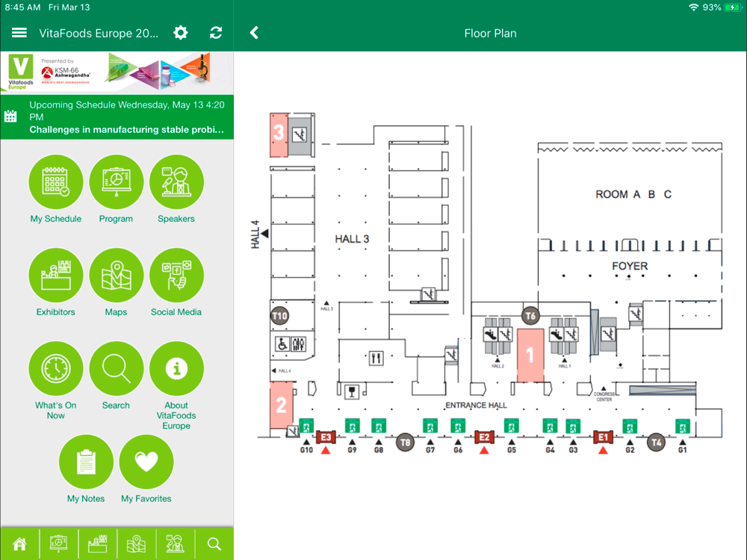Open the Program section

pos(117,190)
